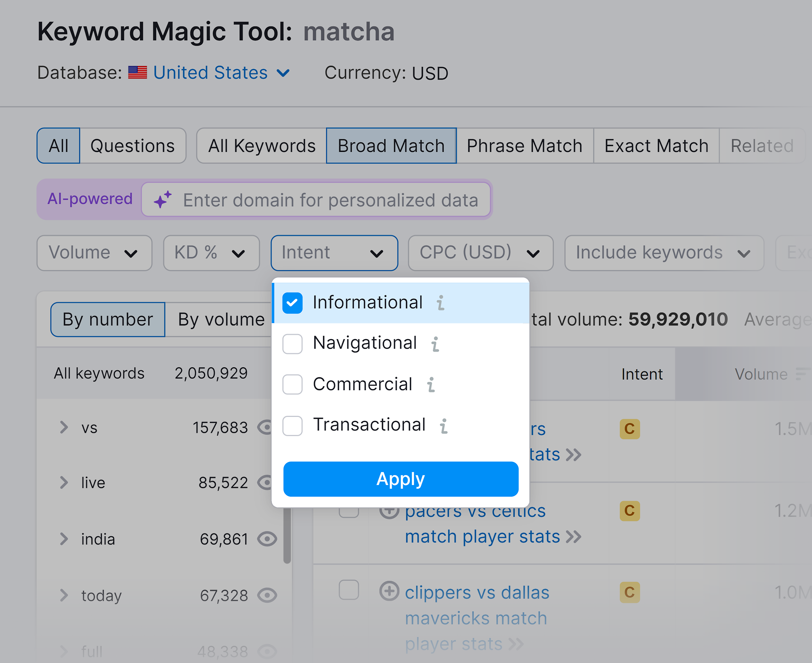Select the Questions tab
Image resolution: width=812 pixels, height=663 pixels.
133,145
